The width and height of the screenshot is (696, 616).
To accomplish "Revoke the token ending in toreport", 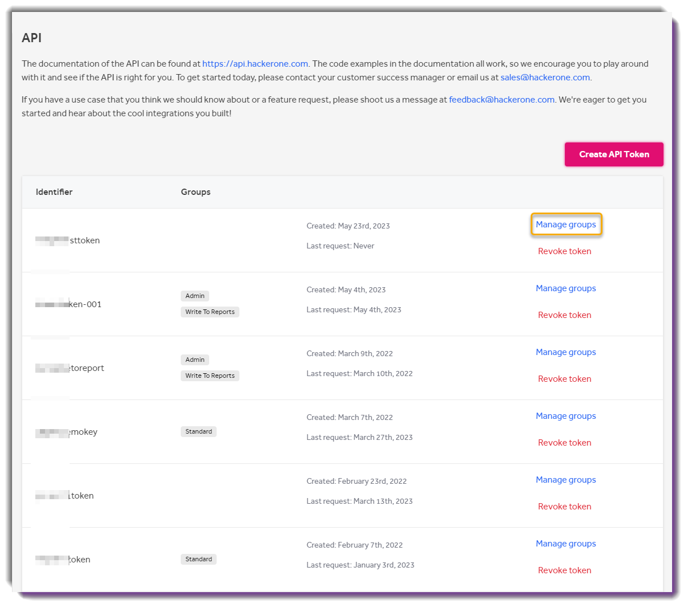I will pos(565,379).
